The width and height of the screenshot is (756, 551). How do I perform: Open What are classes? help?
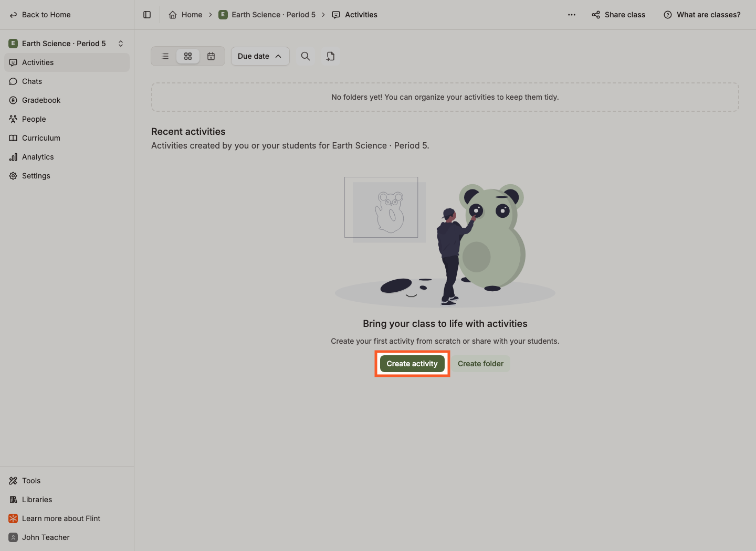702,15
